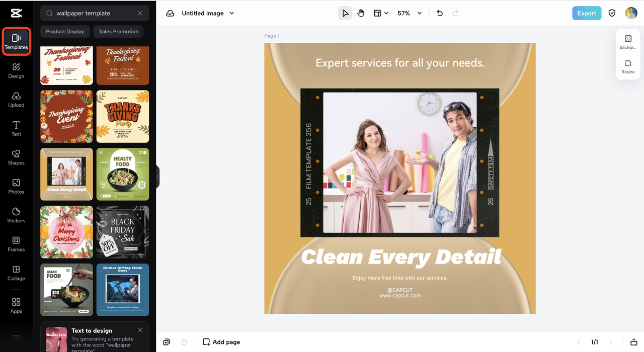Screen dimensions: 644x352
Task: Open the Apps panel
Action: pyautogui.click(x=16, y=305)
